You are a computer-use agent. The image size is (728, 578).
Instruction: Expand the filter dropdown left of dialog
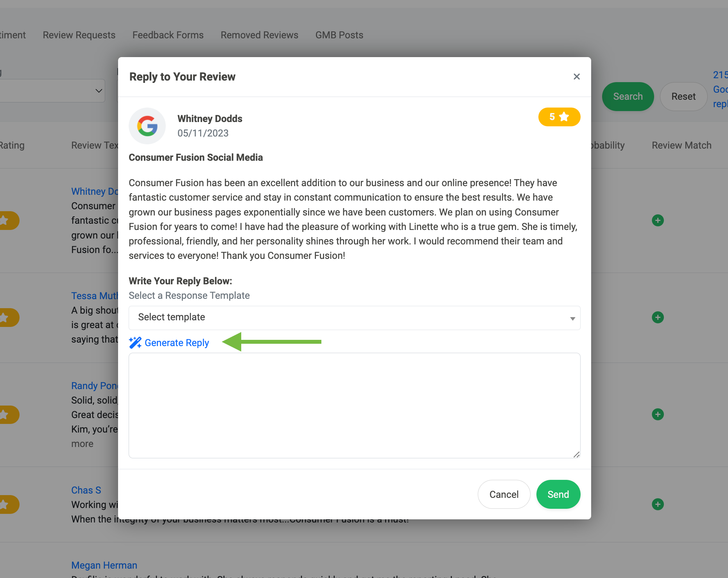(52, 91)
